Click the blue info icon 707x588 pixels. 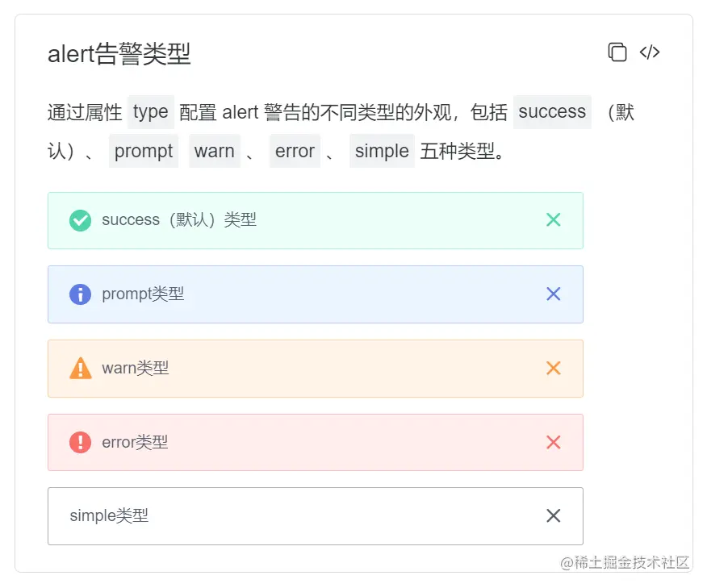click(80, 294)
